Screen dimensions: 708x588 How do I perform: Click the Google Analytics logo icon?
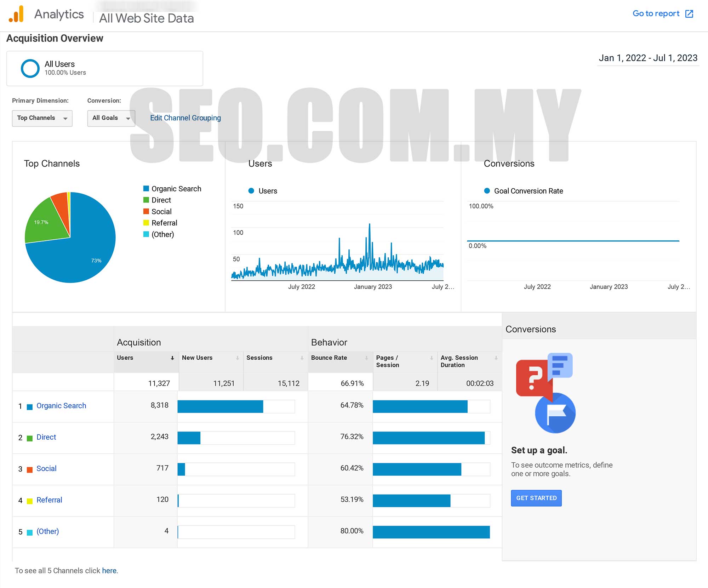[16, 14]
